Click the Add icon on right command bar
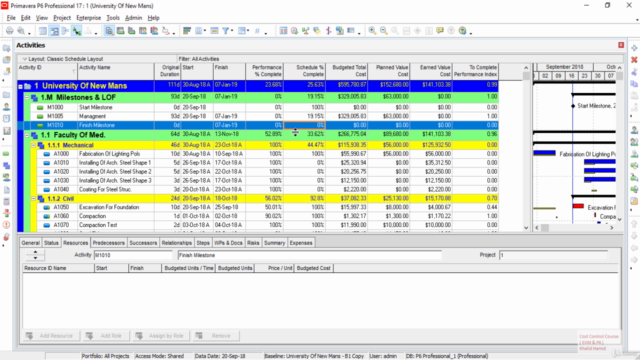Viewport: 640px width, 360px height. click(634, 48)
